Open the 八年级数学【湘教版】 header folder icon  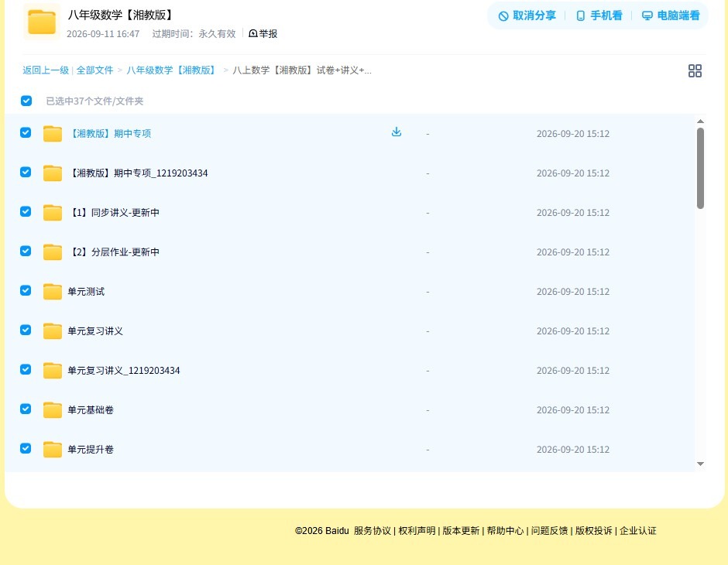42,22
